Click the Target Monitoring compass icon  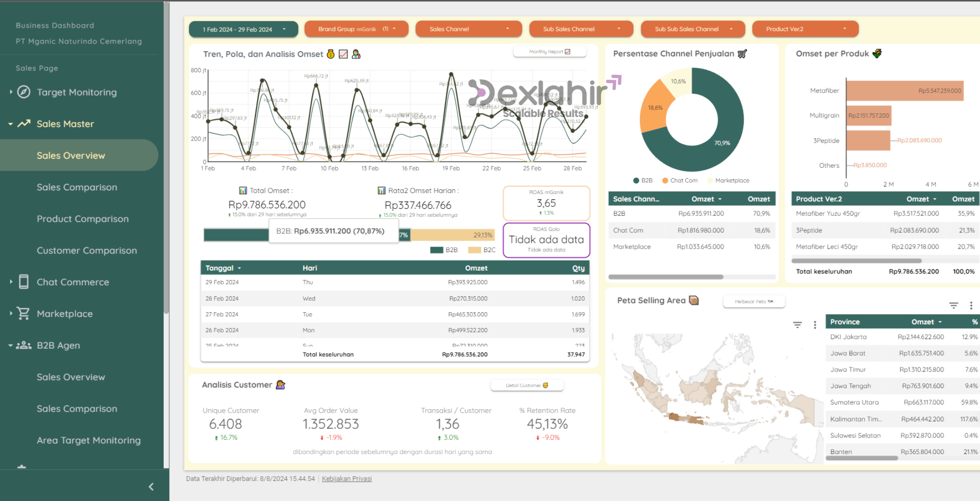coord(24,92)
